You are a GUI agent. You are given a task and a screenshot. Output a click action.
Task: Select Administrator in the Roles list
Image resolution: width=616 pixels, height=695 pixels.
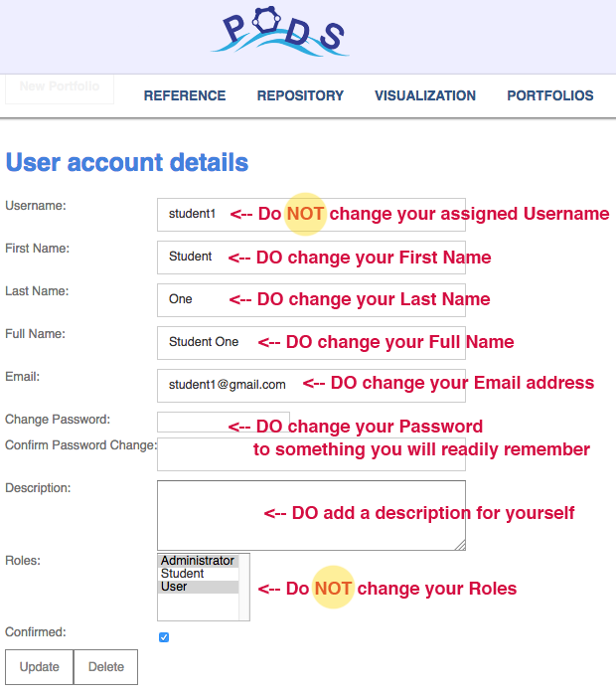point(198,561)
